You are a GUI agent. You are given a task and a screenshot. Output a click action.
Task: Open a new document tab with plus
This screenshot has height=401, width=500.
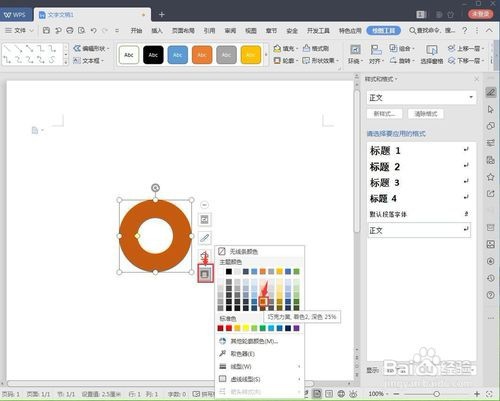[x=162, y=15]
